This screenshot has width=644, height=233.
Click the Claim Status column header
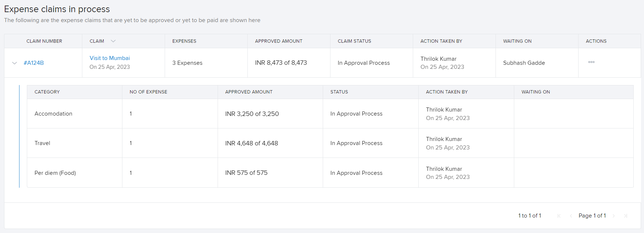click(354, 41)
